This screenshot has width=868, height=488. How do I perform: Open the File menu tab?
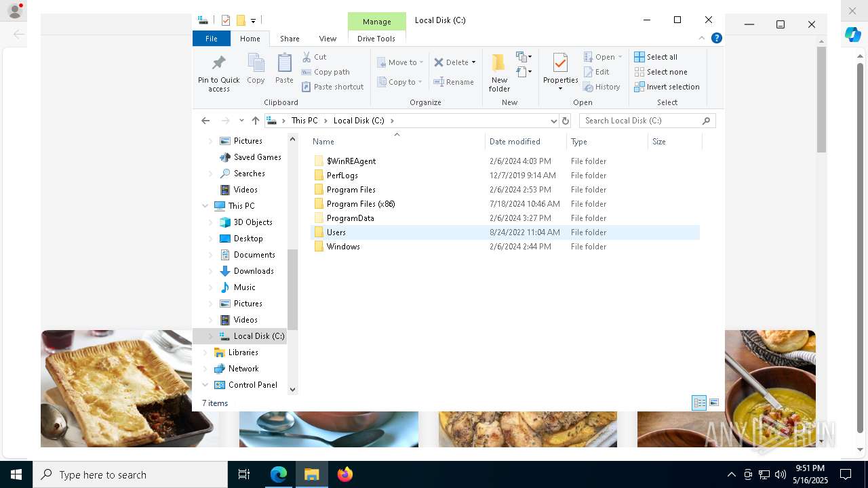[x=212, y=39]
